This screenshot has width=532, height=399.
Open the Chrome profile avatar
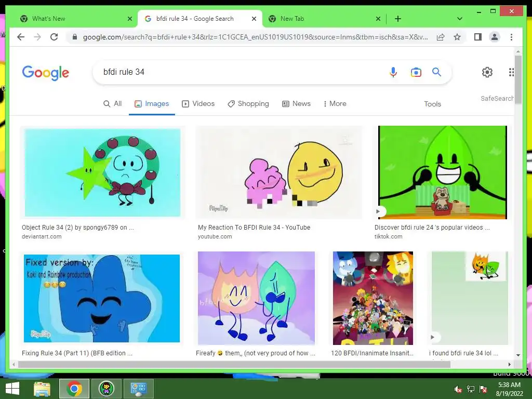point(495,37)
